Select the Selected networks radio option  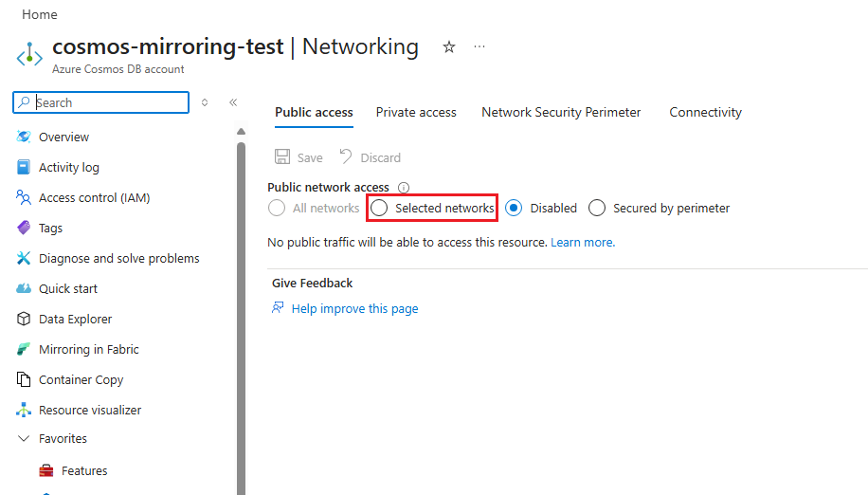(x=379, y=209)
